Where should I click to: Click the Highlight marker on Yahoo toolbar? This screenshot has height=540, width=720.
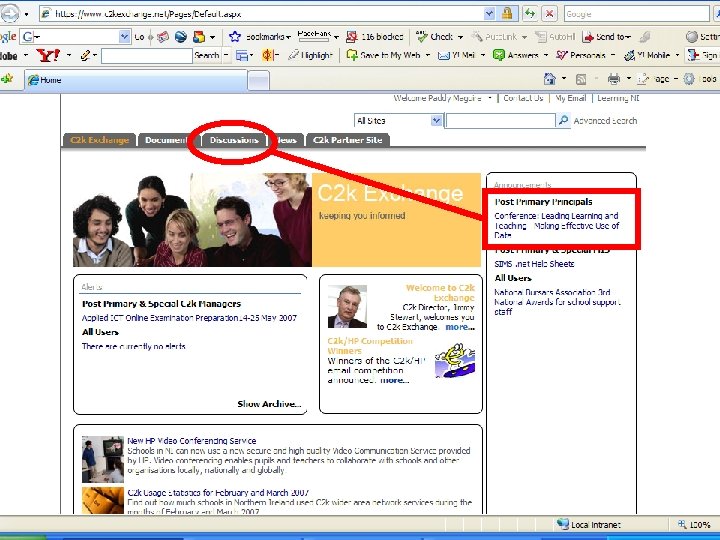(x=293, y=55)
